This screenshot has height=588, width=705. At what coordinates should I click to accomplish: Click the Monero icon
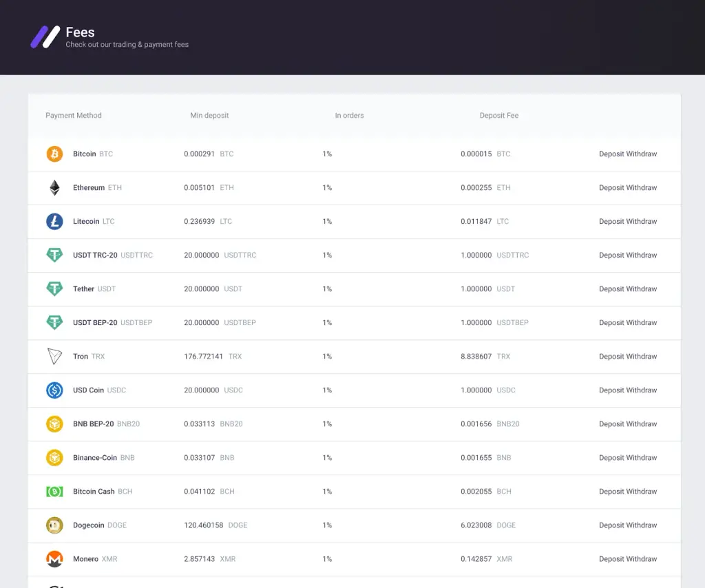point(54,559)
